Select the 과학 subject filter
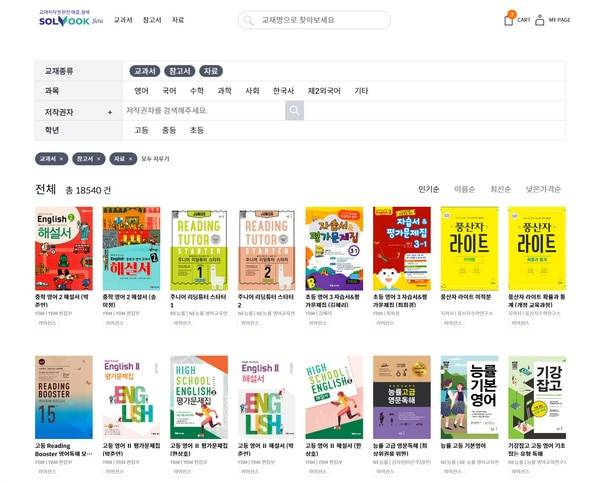 point(224,91)
